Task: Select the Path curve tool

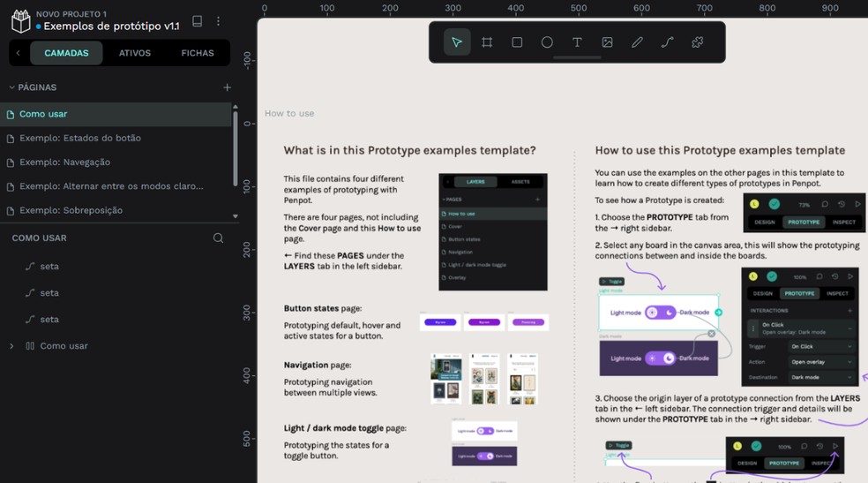Action: click(x=667, y=42)
